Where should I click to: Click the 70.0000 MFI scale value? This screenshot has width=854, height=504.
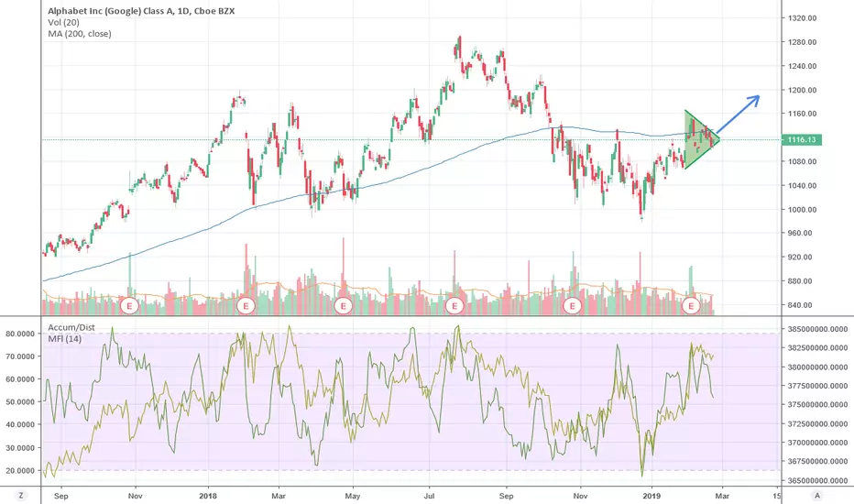click(20, 356)
